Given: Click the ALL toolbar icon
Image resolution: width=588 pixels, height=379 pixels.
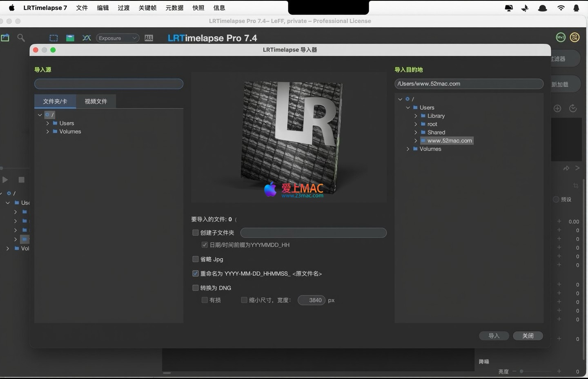Looking at the screenshot, I should [x=149, y=38].
